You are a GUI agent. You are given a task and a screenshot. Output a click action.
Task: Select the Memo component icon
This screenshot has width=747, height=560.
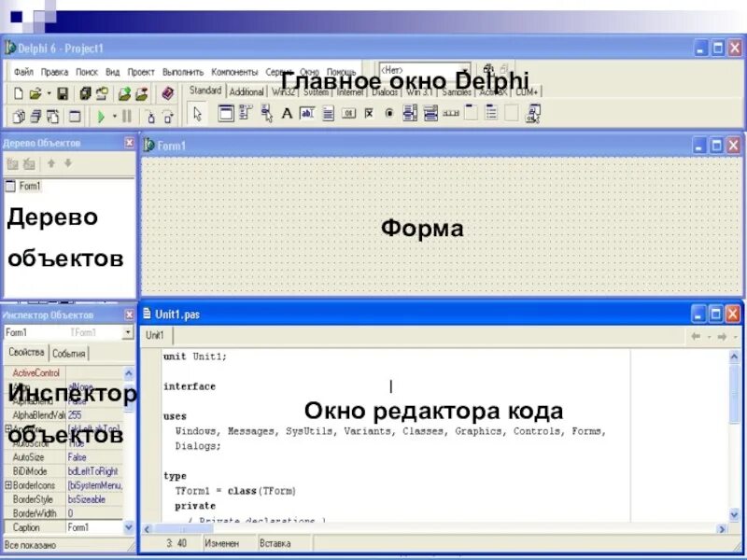[x=328, y=113]
